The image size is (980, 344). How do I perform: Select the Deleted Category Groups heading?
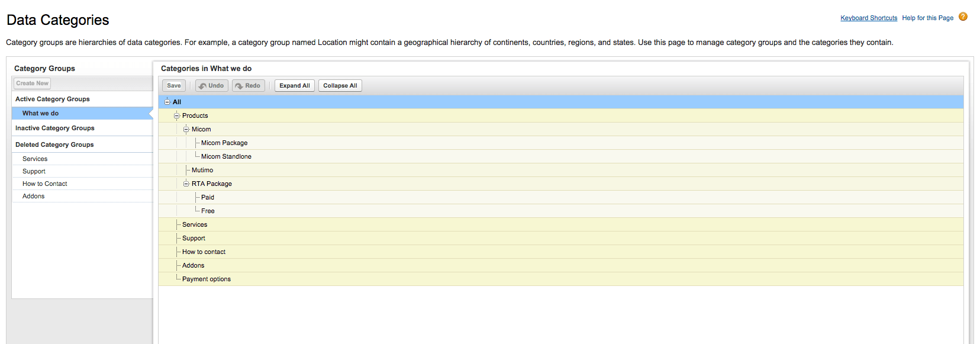(x=54, y=144)
